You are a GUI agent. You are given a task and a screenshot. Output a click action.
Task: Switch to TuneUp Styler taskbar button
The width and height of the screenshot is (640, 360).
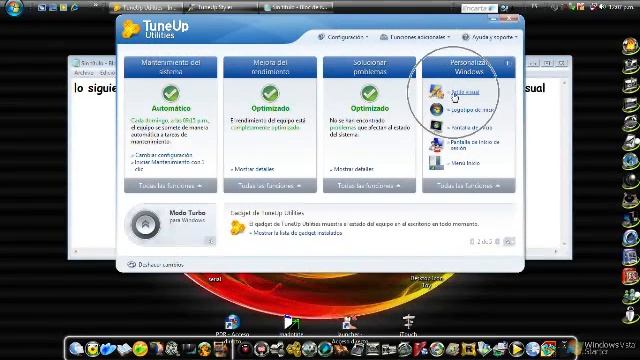click(x=220, y=8)
